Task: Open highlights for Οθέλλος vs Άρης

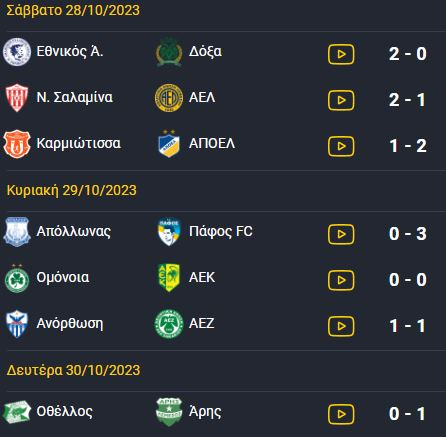Action: pyautogui.click(x=341, y=414)
